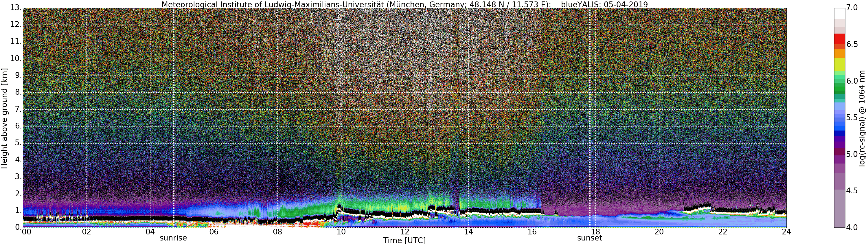This screenshot has width=868, height=246.
Task: Click the y-axis tick label '9.'
Action: point(18,75)
